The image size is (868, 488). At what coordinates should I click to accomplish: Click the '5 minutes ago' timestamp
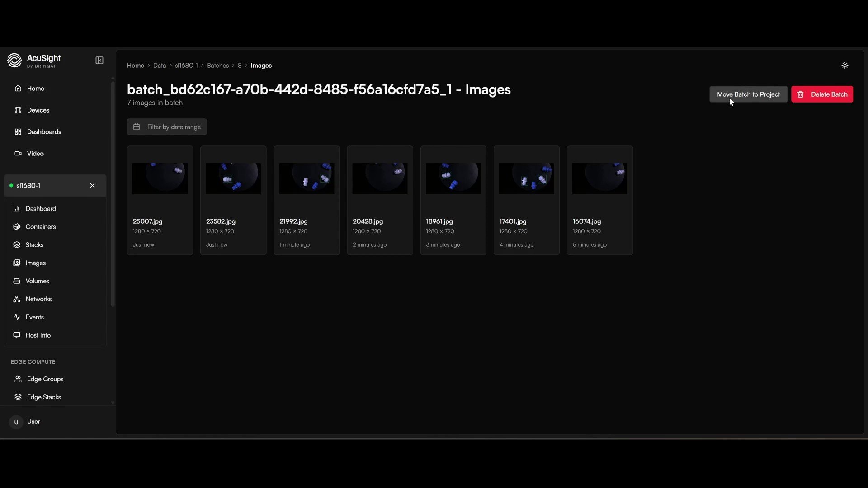tap(590, 245)
